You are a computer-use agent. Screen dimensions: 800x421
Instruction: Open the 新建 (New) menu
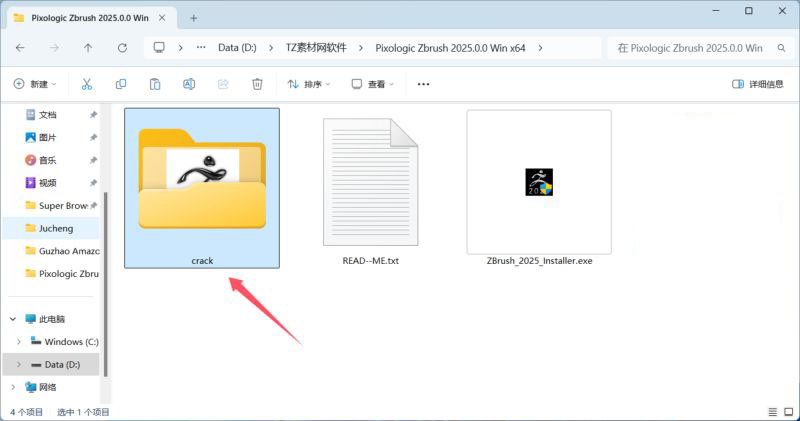(x=35, y=84)
